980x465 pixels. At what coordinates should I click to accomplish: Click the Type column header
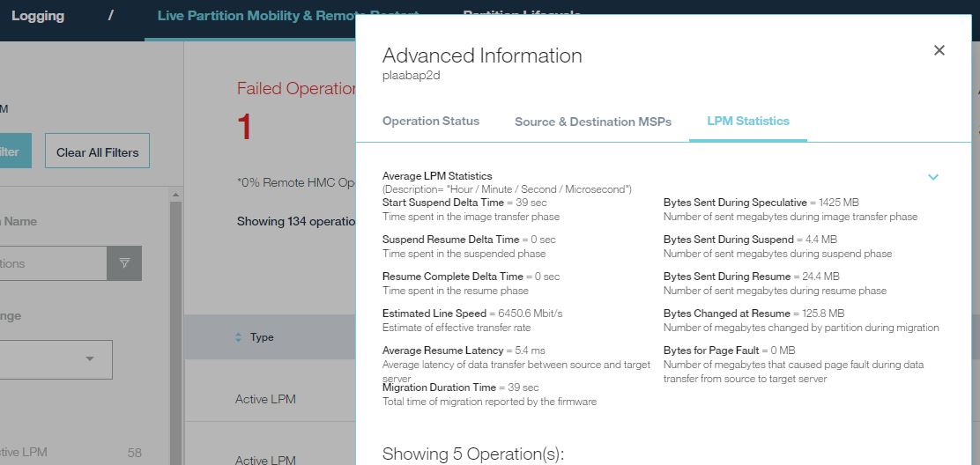[262, 337]
